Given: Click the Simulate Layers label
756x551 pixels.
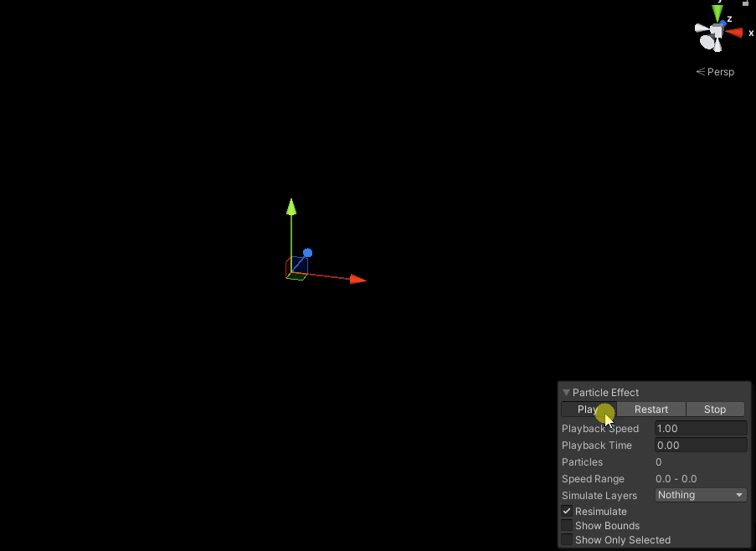Looking at the screenshot, I should coord(599,496).
